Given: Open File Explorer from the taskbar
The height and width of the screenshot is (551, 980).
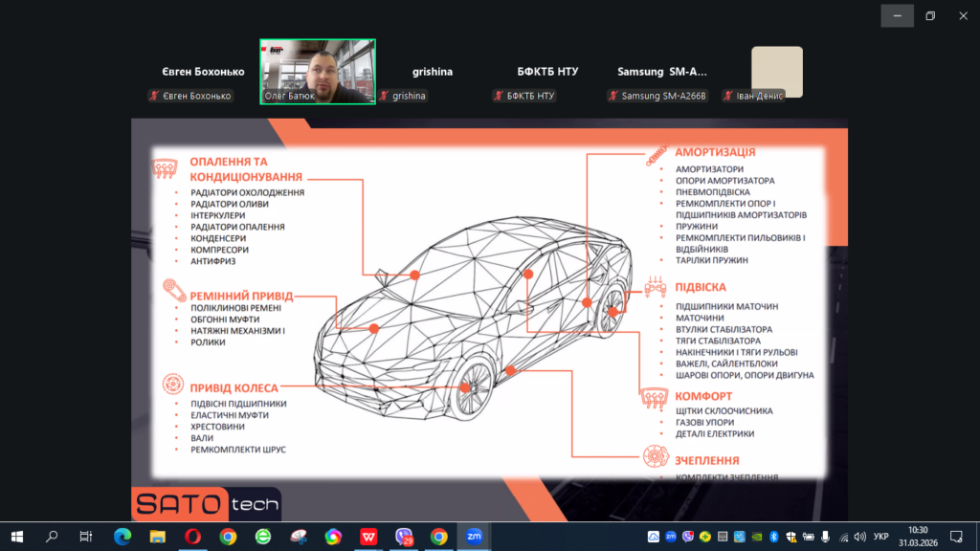Looking at the screenshot, I should click(157, 537).
